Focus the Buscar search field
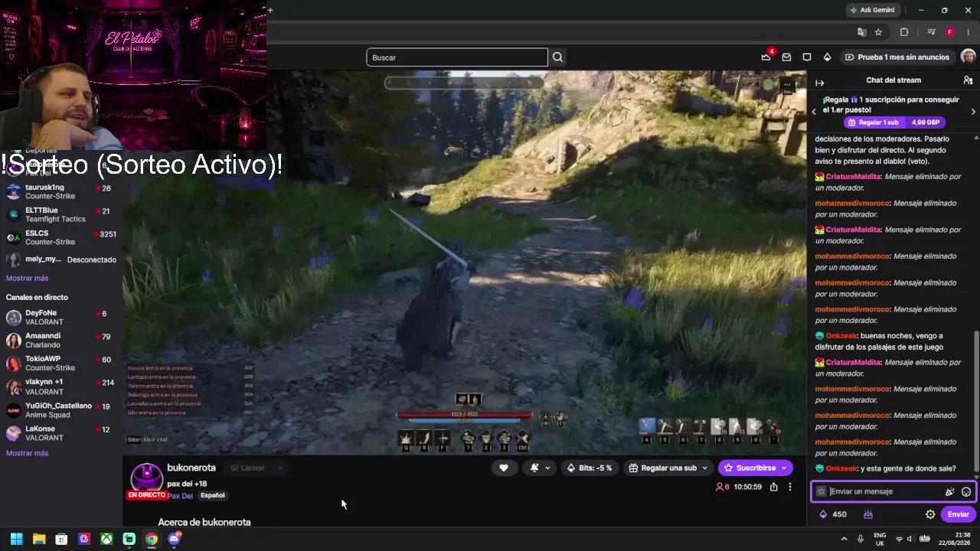This screenshot has width=980, height=551. click(x=457, y=57)
